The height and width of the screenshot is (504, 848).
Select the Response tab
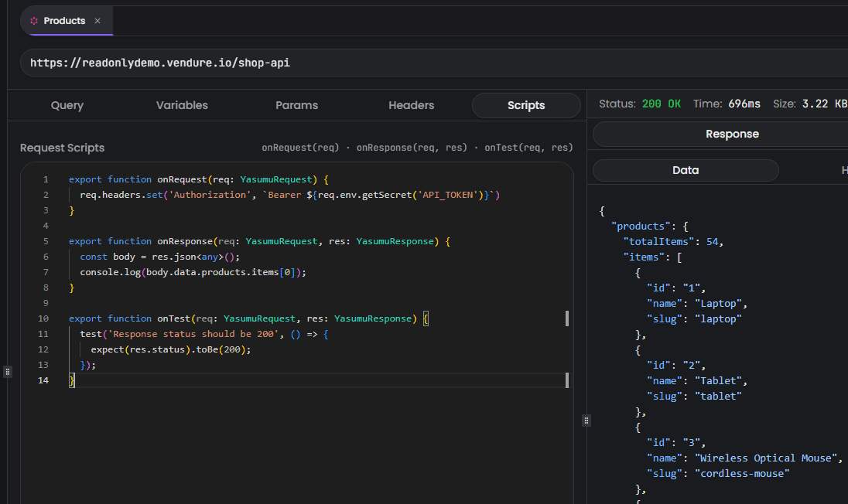(732, 134)
